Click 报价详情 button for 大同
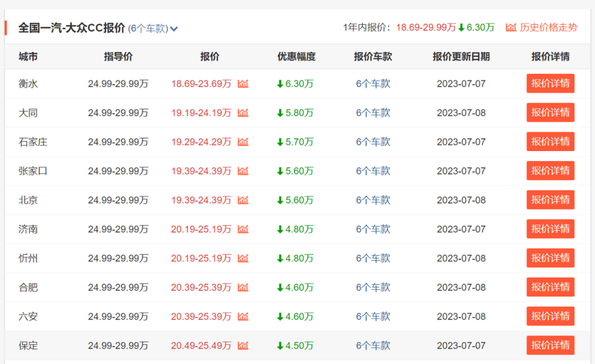 click(x=550, y=113)
